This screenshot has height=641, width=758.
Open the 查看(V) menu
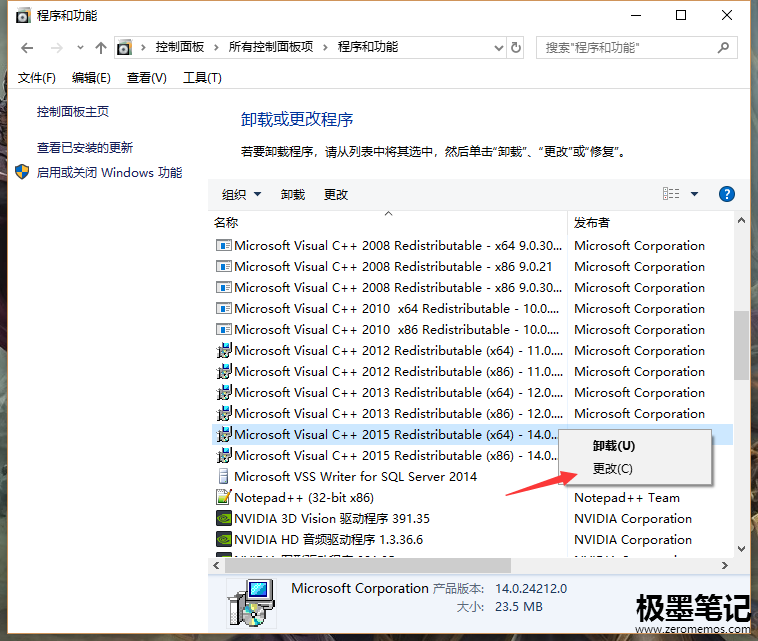pos(146,78)
